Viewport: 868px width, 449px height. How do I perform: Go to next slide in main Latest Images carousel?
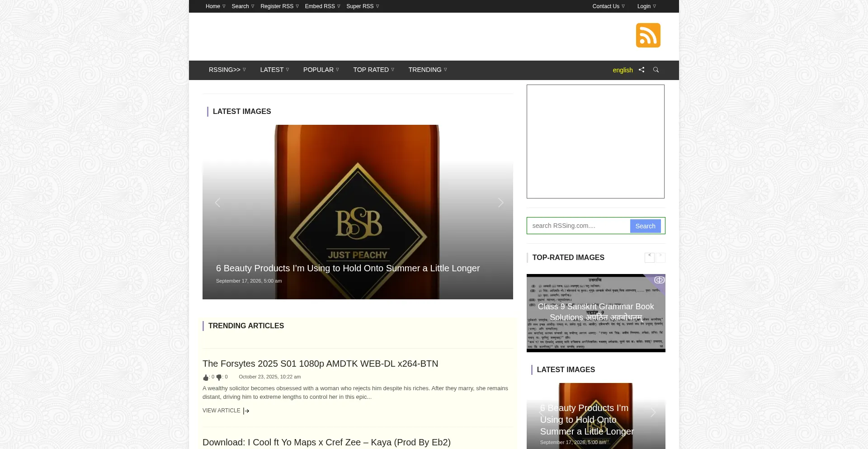point(500,203)
